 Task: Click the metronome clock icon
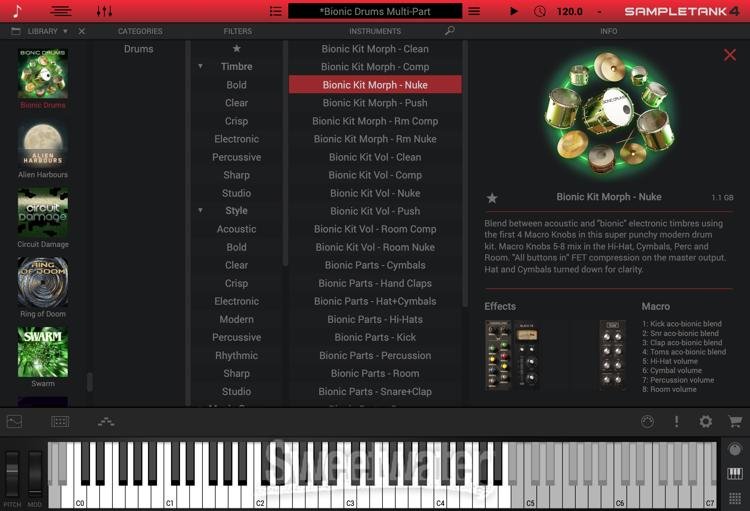tap(541, 11)
